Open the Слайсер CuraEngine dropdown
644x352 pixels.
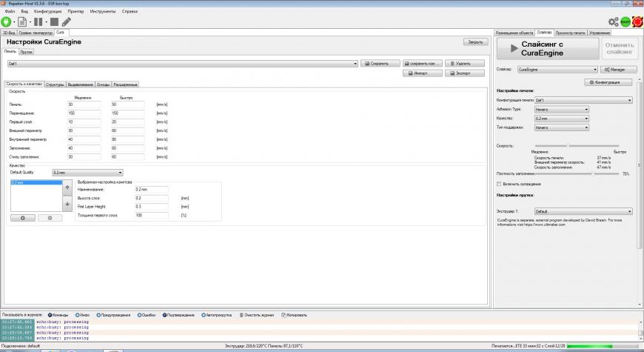(557, 70)
